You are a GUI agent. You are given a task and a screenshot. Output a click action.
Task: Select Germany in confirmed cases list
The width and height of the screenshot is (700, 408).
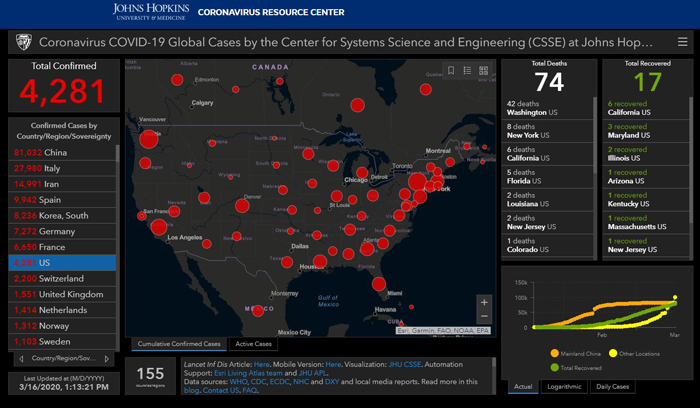pyautogui.click(x=62, y=231)
